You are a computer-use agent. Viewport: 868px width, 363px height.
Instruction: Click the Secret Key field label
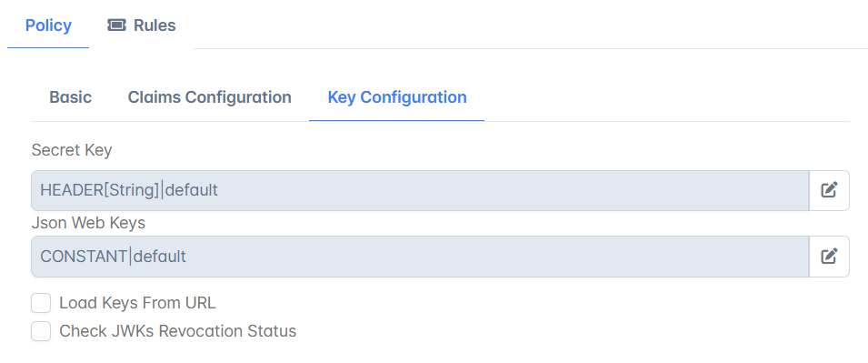tap(72, 150)
